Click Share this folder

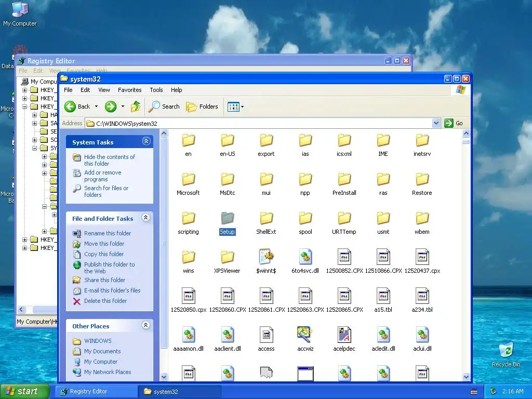click(104, 280)
